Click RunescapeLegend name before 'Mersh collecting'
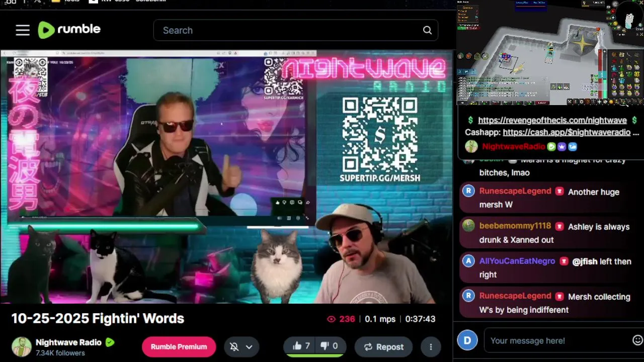 pyautogui.click(x=515, y=296)
